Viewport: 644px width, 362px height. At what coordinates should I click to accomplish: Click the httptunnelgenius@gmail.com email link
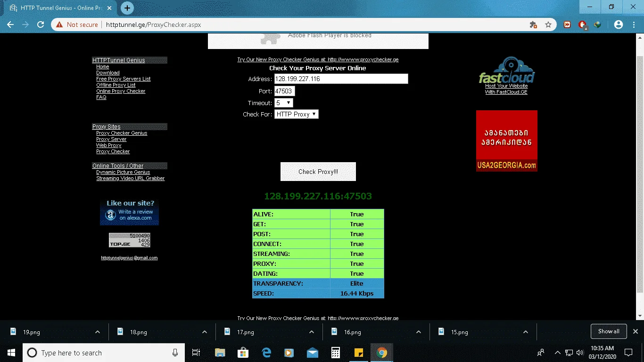(129, 258)
